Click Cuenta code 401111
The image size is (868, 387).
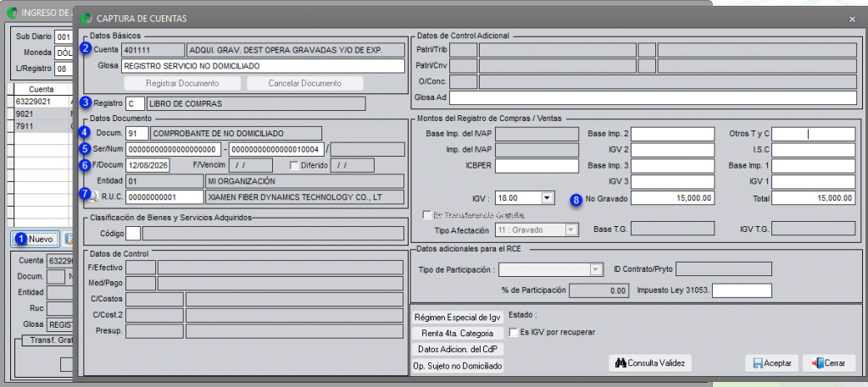pyautogui.click(x=153, y=50)
